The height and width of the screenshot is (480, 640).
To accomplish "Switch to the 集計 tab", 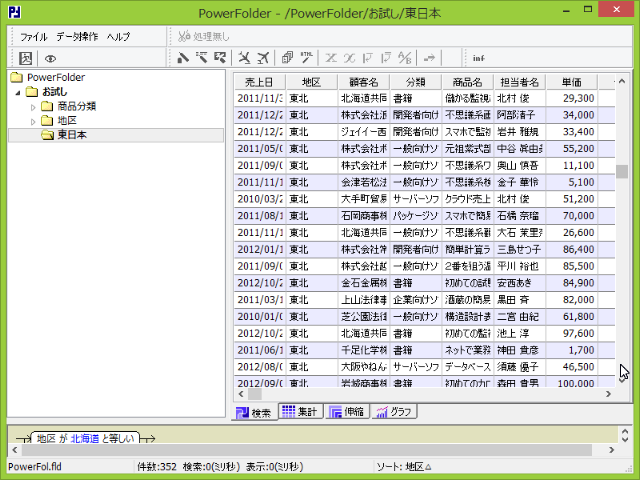I will click(x=300, y=411).
